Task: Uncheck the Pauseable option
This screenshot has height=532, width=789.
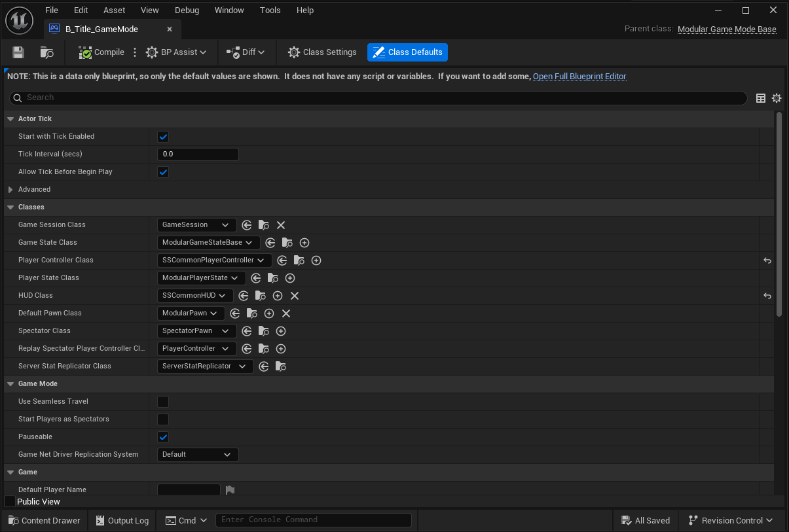Action: pos(163,436)
